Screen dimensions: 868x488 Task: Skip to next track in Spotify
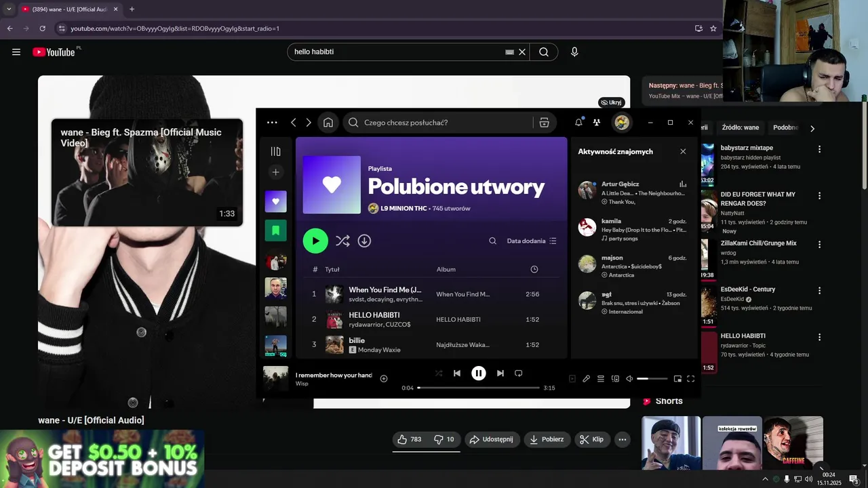(x=500, y=373)
